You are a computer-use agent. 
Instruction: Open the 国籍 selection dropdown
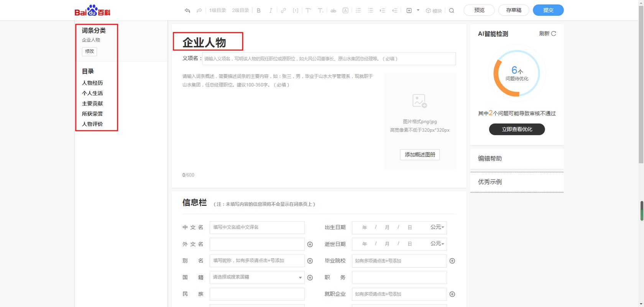coord(257,277)
